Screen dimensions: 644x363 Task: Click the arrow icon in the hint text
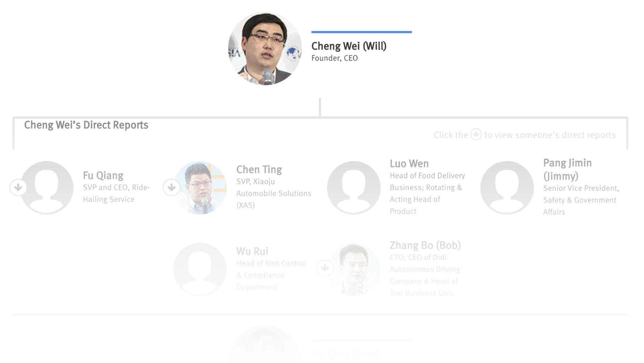pos(476,134)
